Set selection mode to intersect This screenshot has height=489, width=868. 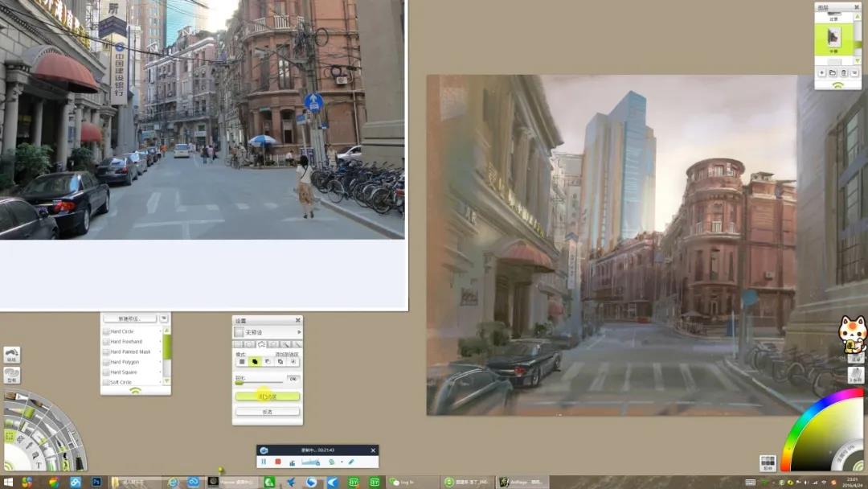pos(293,362)
